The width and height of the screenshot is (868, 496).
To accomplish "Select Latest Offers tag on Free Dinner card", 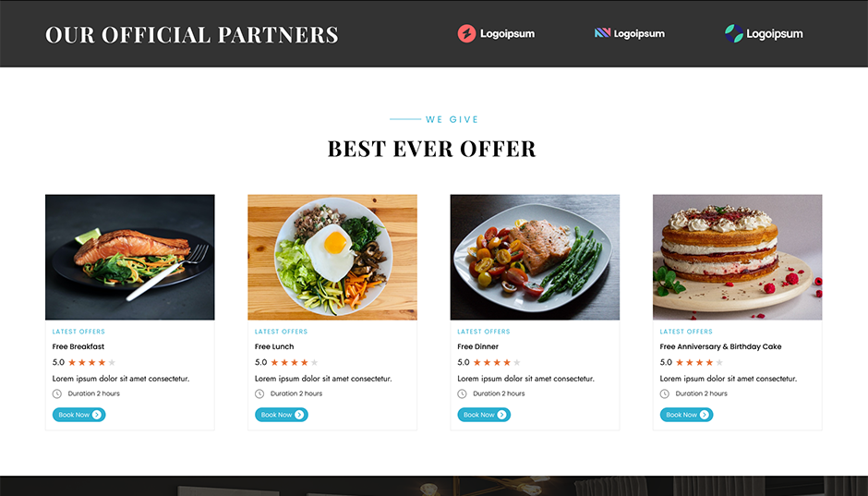I will [x=484, y=332].
